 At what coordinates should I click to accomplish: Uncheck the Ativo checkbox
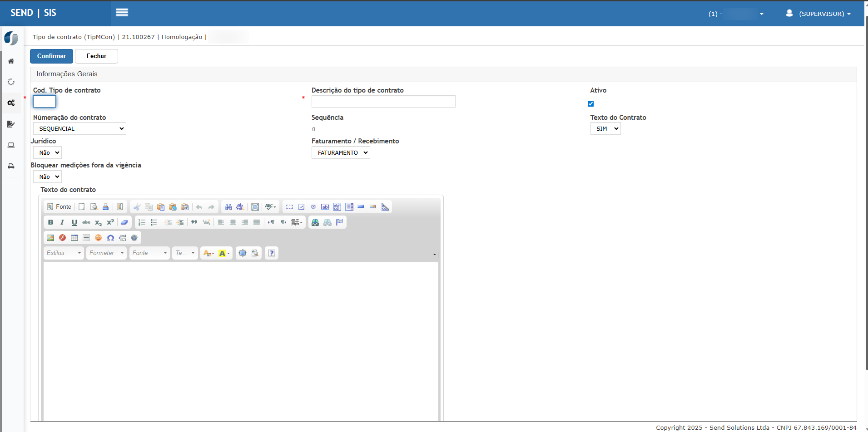pyautogui.click(x=590, y=104)
